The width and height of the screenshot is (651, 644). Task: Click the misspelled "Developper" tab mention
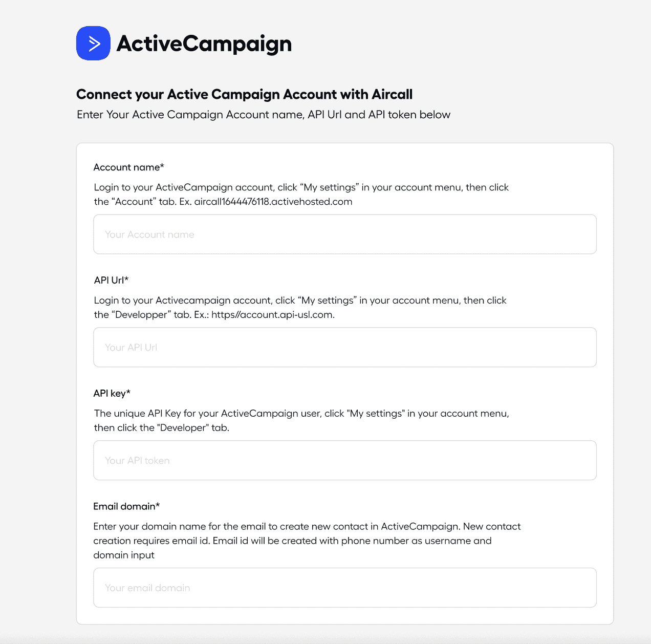(x=140, y=315)
